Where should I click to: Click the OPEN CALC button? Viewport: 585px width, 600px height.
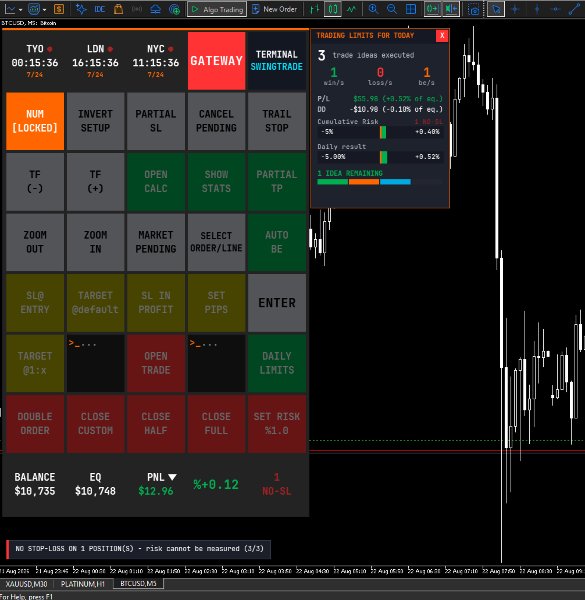tap(156, 181)
